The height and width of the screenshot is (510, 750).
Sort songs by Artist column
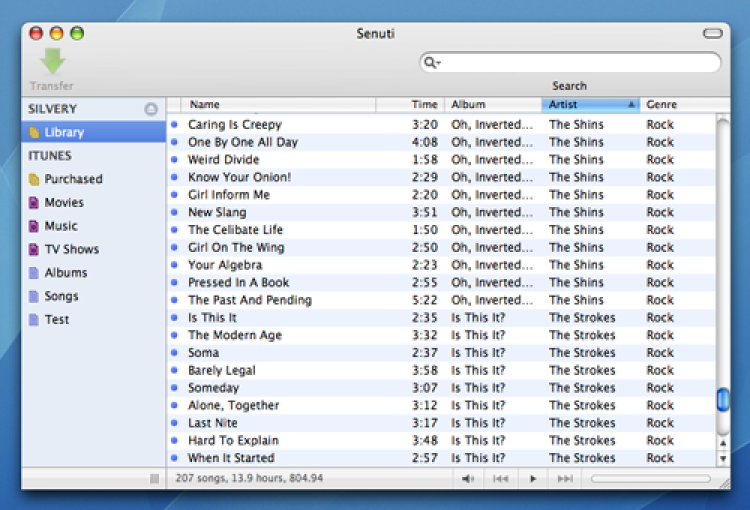590,104
